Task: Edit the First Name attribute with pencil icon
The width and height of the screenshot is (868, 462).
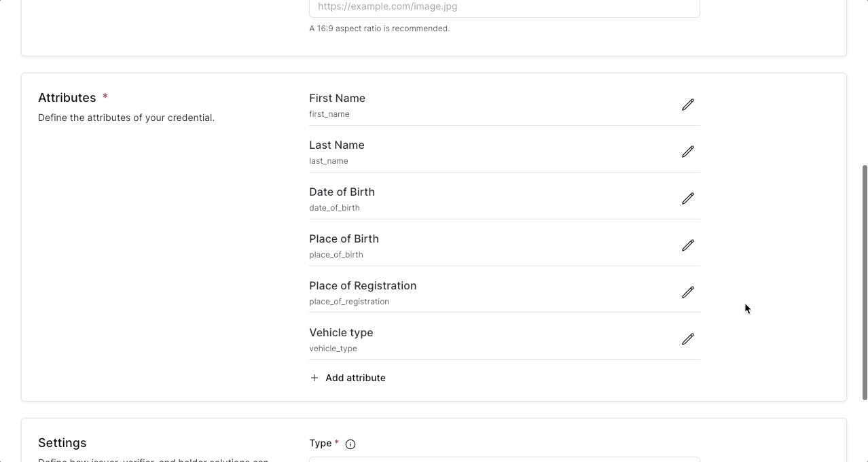Action: coord(688,105)
